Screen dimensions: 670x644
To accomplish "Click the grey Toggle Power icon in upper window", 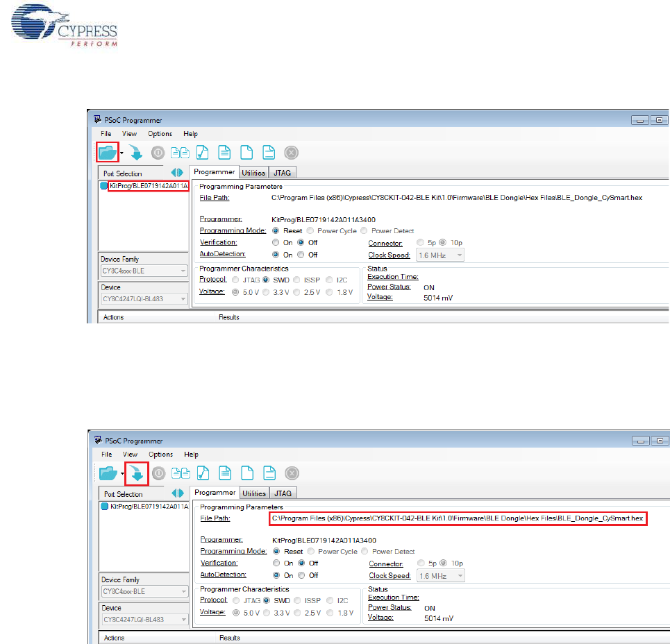I will (158, 153).
